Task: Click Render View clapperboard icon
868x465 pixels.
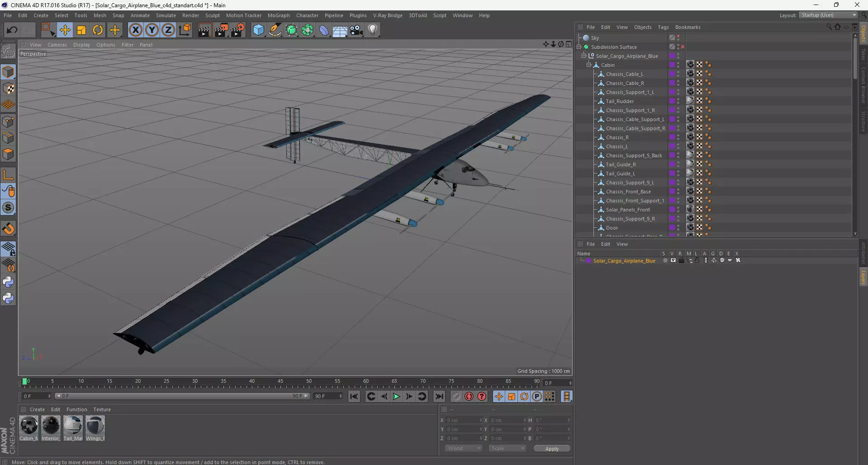Action: [x=204, y=30]
